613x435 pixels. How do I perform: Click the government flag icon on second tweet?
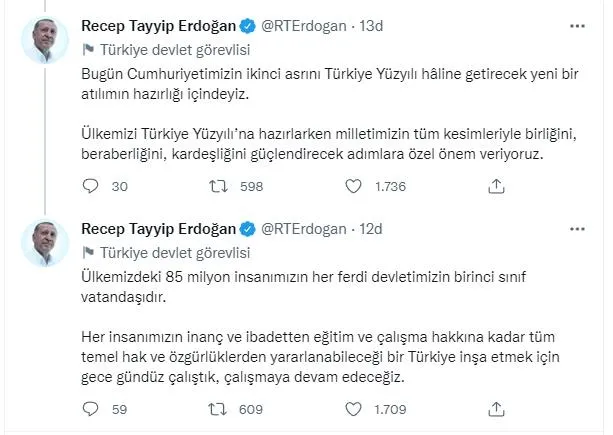coord(86,253)
